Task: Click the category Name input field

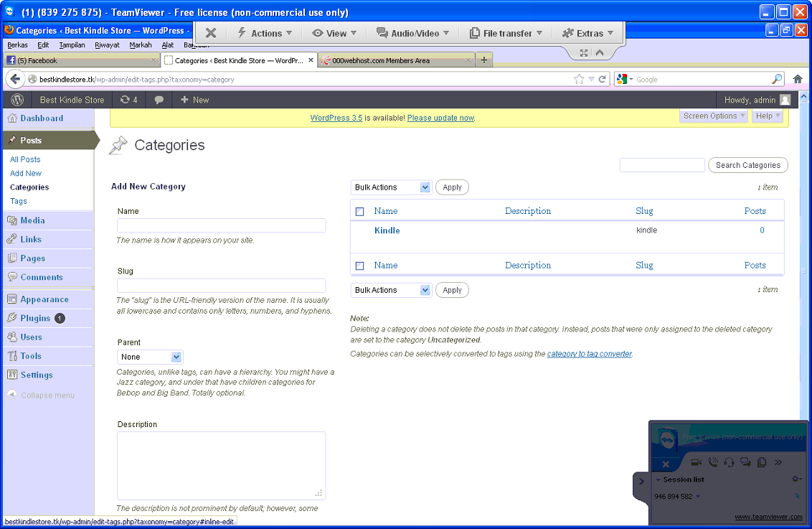Action: coord(221,225)
